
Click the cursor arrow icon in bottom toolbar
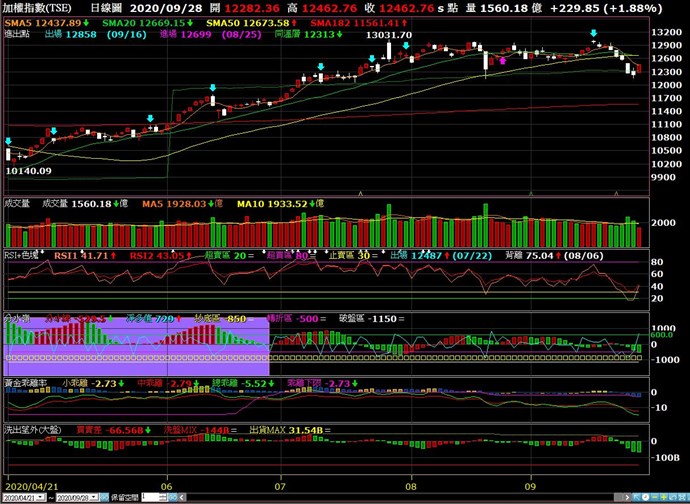coord(636,497)
